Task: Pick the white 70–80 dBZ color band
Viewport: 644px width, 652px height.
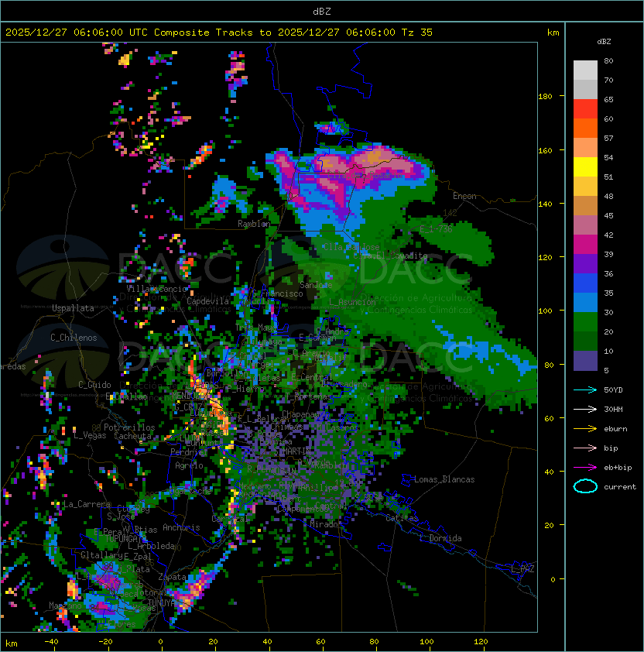Action: pyautogui.click(x=585, y=70)
